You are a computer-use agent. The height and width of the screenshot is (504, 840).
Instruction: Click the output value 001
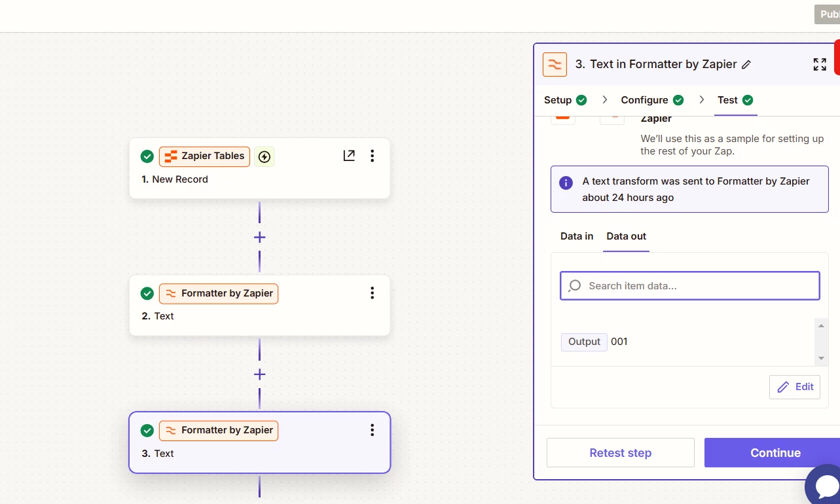619,342
